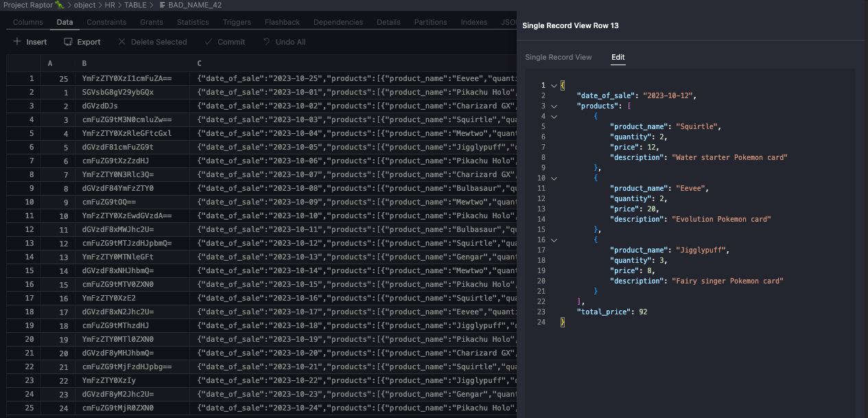Collapse the products array at line 3

point(554,106)
